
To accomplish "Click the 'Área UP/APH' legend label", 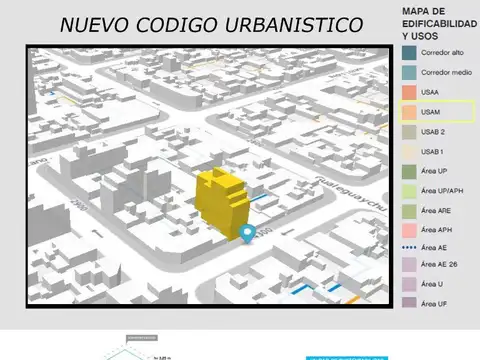I will (442, 191).
